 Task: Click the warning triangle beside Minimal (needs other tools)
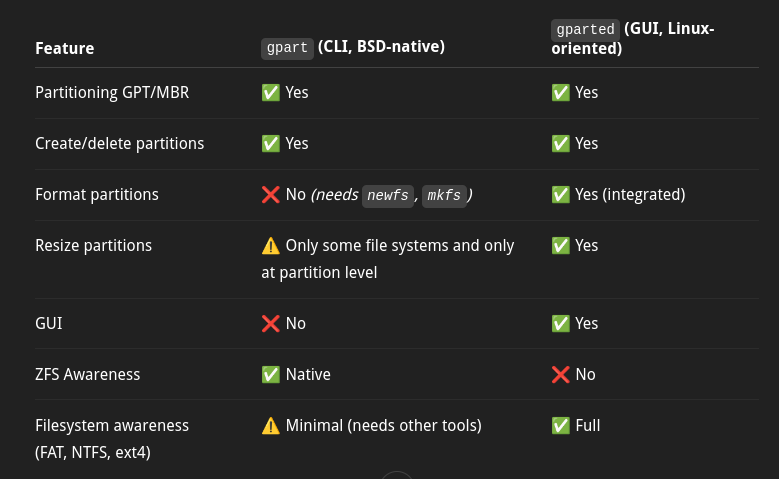[271, 426]
